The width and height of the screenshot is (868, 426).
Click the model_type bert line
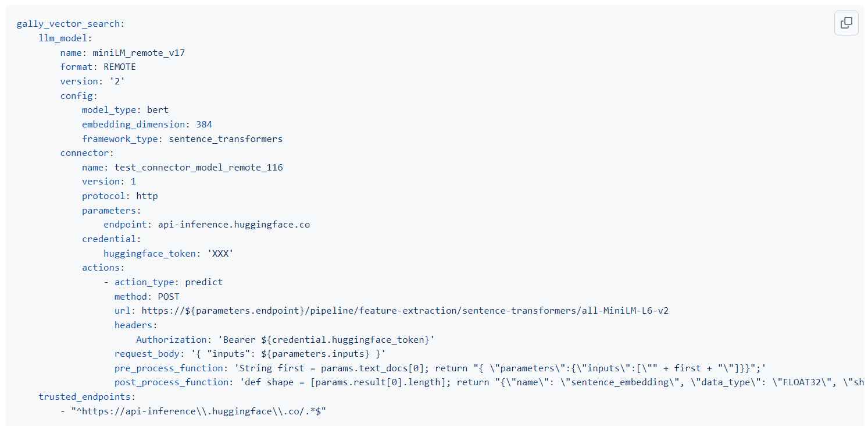point(125,109)
